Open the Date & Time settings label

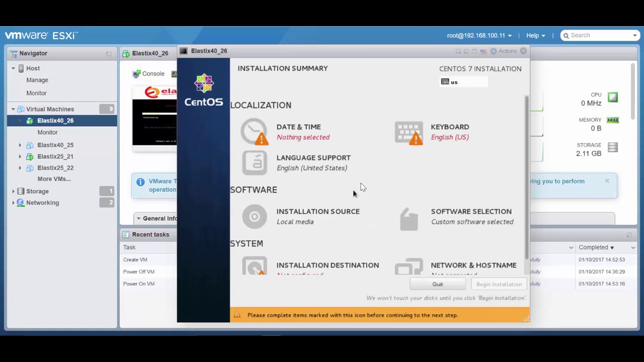point(298,127)
